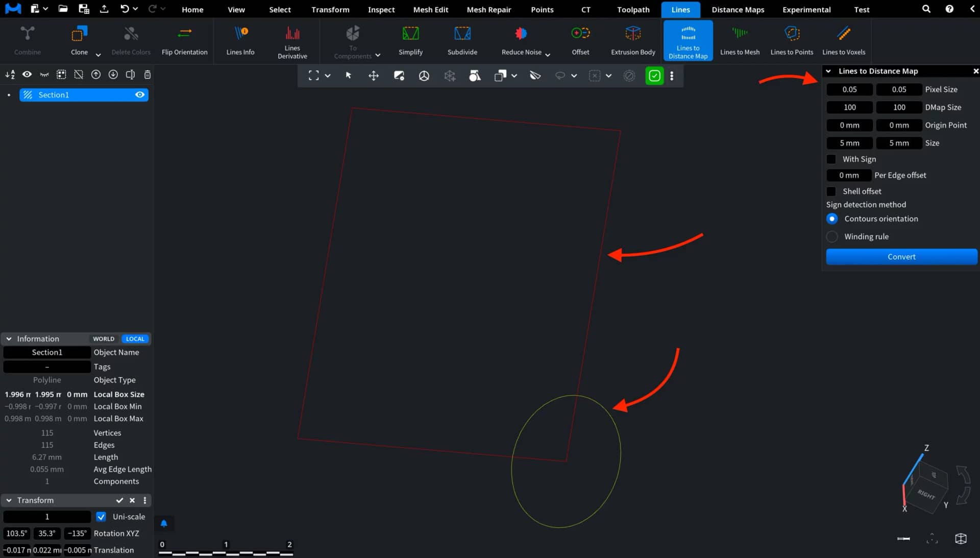
Task: Collapse the Transform panel
Action: pos(9,500)
